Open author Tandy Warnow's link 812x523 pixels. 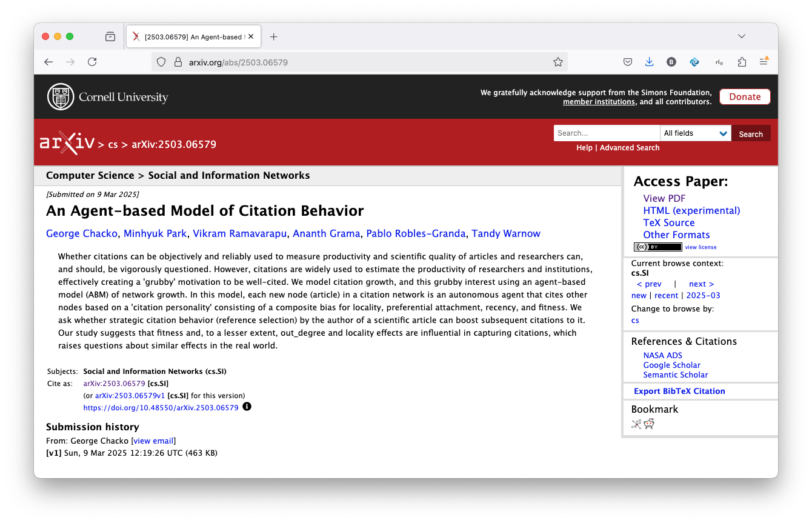(x=506, y=234)
